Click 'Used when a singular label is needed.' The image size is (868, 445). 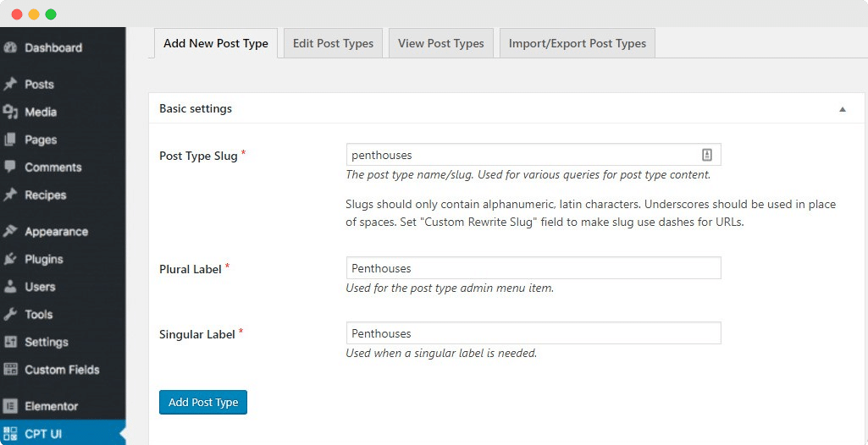tap(441, 354)
